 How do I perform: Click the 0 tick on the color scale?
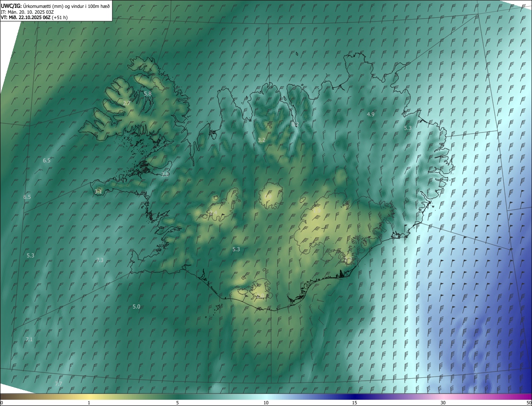[2, 403]
